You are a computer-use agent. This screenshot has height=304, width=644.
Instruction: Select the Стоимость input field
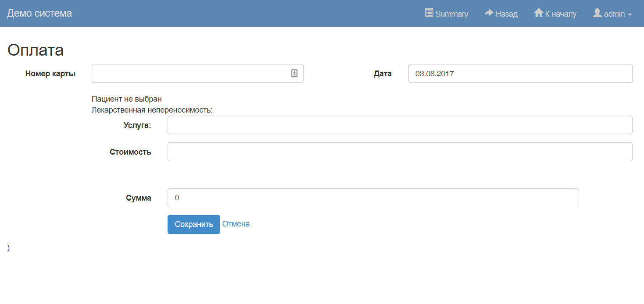coord(400,152)
